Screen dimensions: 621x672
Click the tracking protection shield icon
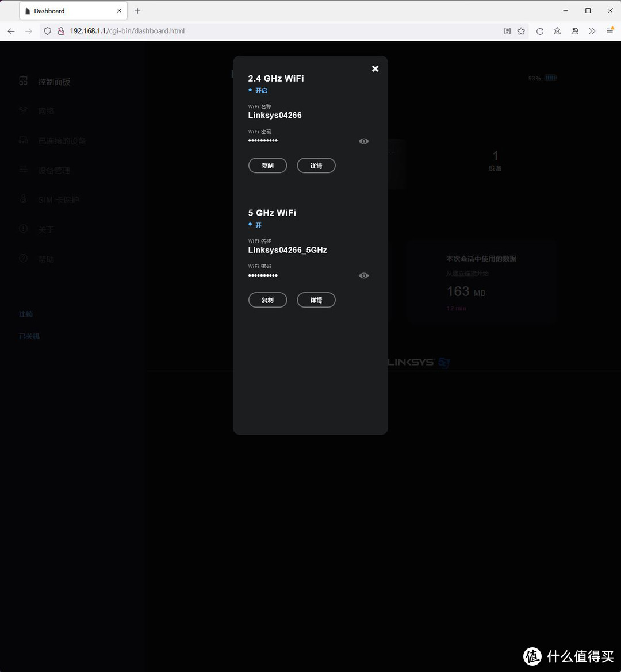pos(48,31)
